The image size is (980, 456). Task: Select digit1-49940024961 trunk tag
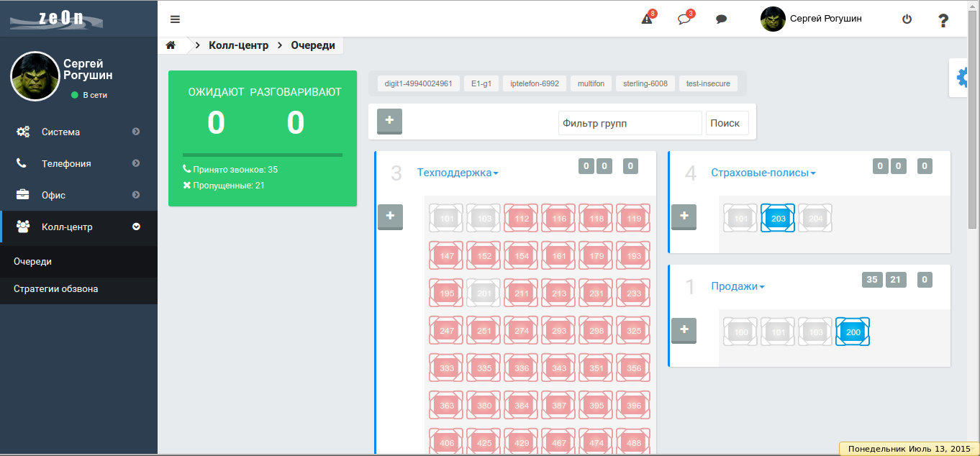point(418,83)
